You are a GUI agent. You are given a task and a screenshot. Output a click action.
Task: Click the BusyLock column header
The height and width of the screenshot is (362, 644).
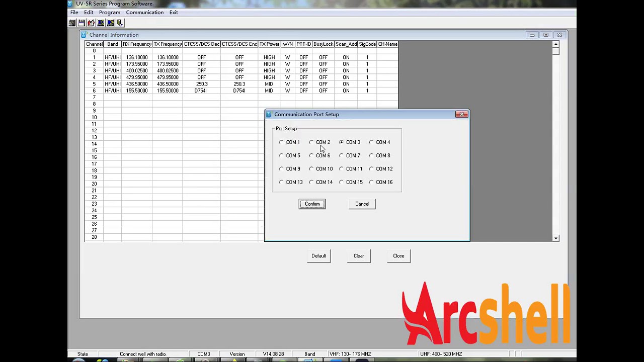point(323,44)
